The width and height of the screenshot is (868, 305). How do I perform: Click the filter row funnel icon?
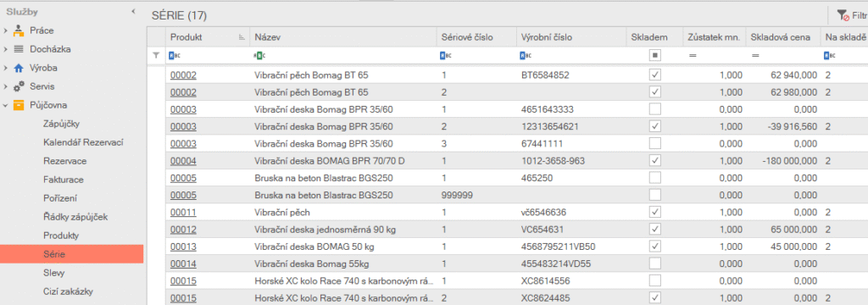[x=156, y=55]
